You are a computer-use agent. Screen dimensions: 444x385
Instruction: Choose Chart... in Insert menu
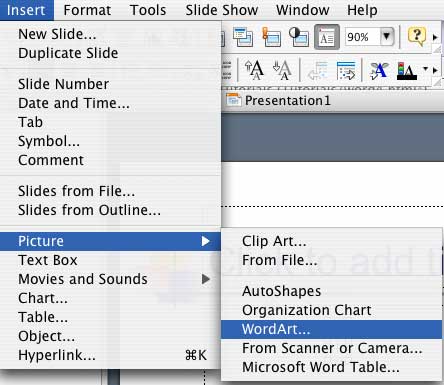click(110, 298)
